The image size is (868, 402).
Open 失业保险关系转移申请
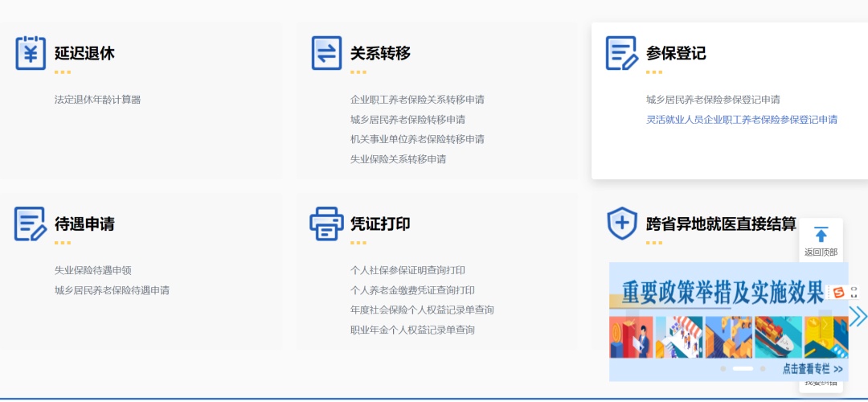click(398, 159)
